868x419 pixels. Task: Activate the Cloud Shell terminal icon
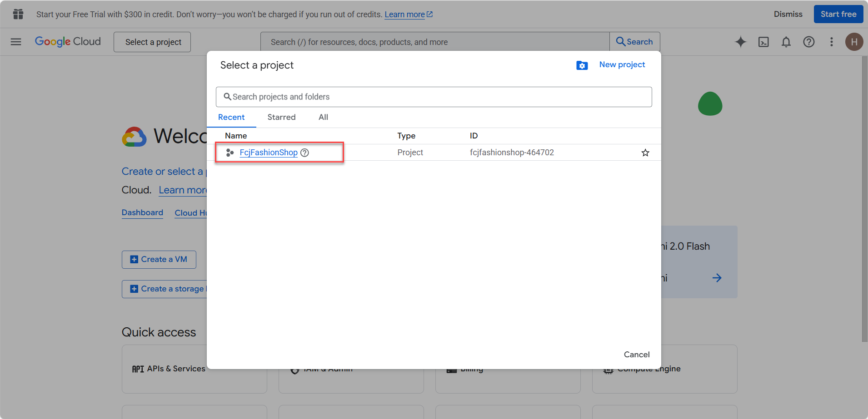(x=763, y=42)
